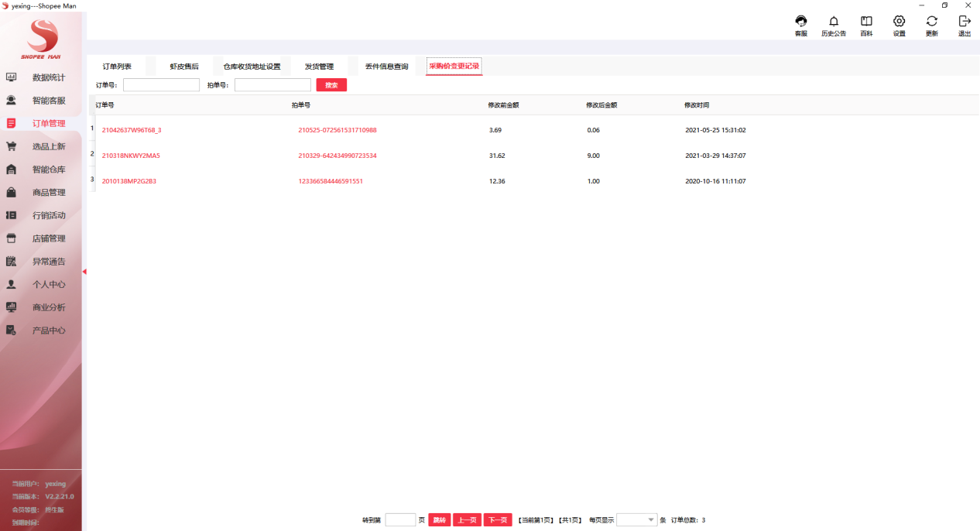Switch to the 订单列表 tab
Viewport: 980px width, 531px height.
pos(117,67)
